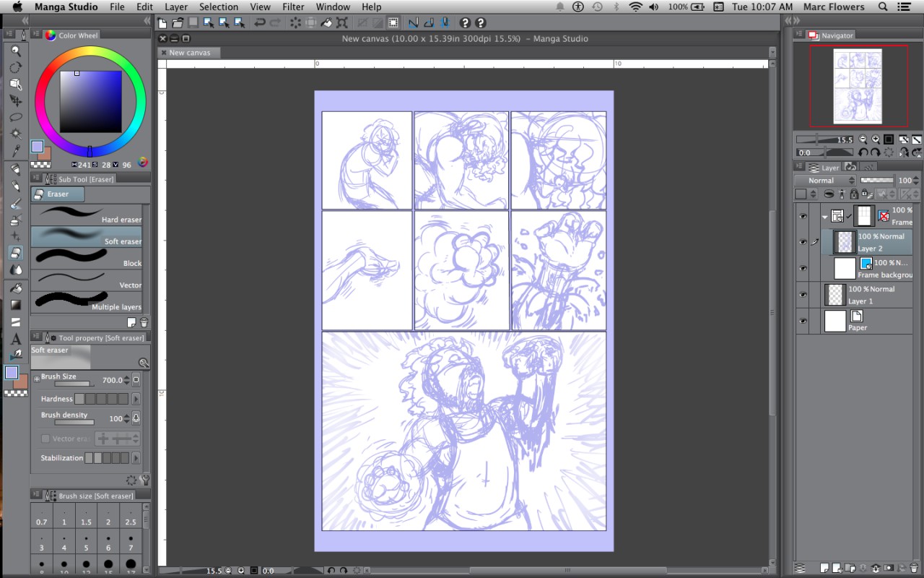Select the Fill bucket tool
924x578 pixels.
click(15, 288)
